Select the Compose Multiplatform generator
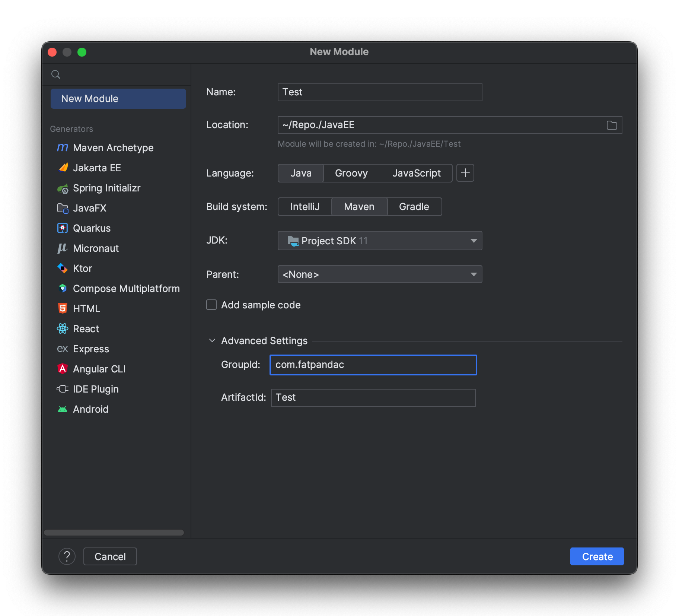This screenshot has width=679, height=616. pos(126,289)
